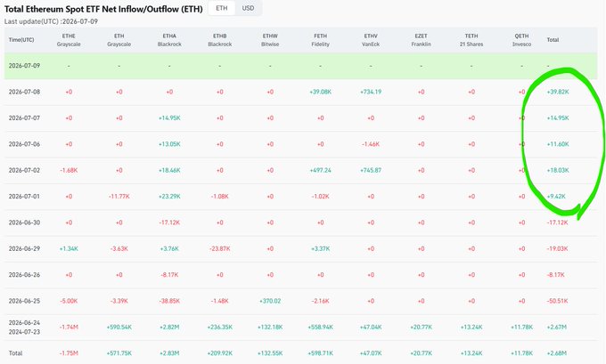This screenshot has width=606, height=364.
Task: Select the 2026-07-09 date row
Action: click(x=300, y=66)
